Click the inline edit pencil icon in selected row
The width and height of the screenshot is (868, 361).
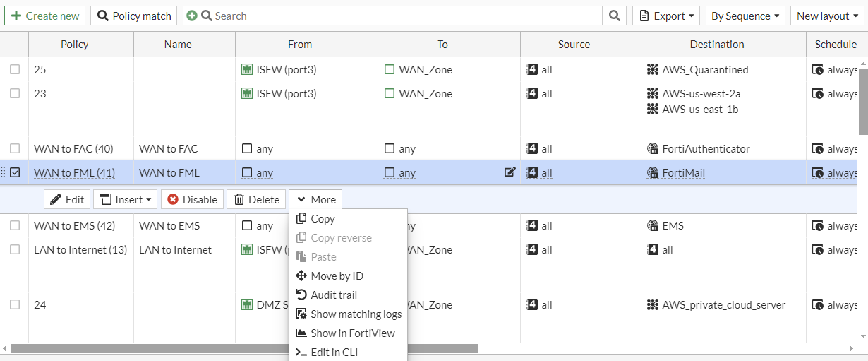point(510,172)
